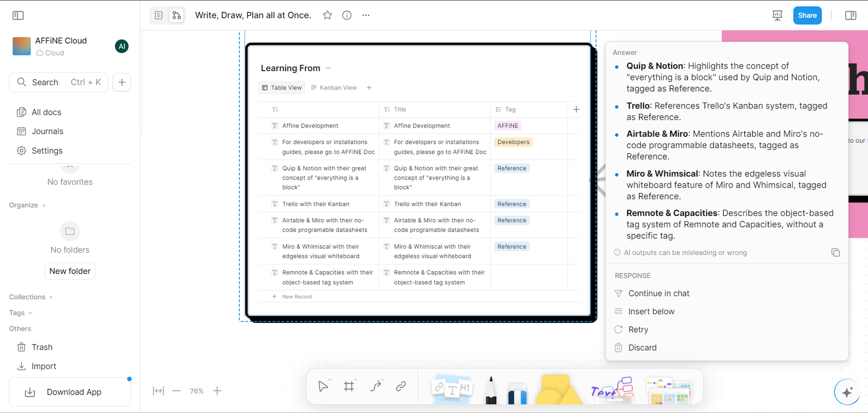
Task: Toggle the right sidebar panel
Action: tap(851, 15)
